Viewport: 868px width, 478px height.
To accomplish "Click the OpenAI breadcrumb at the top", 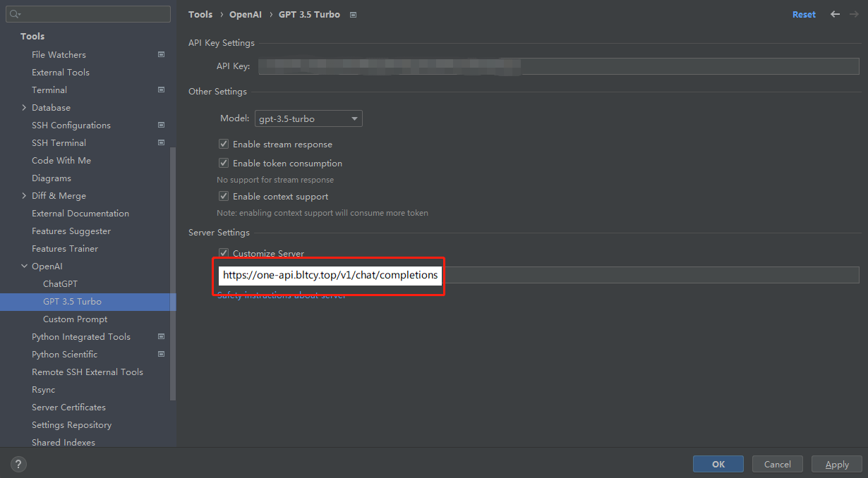I will 246,14.
